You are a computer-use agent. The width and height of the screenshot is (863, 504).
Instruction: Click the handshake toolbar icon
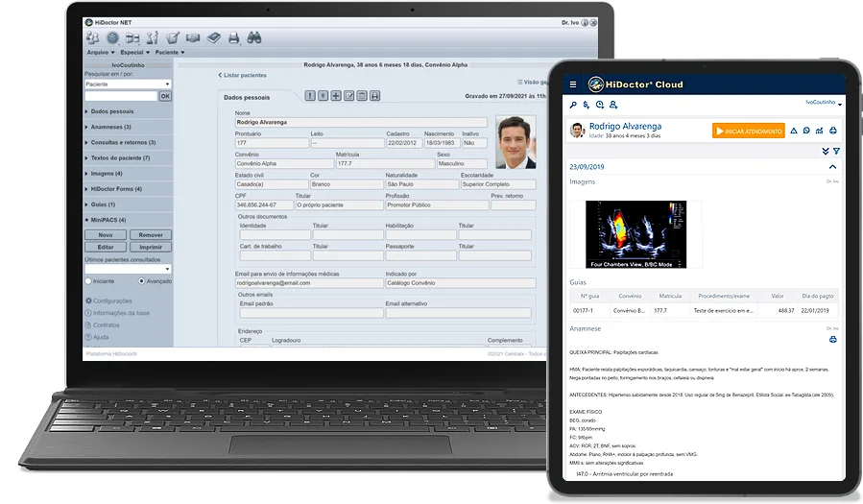coord(193,37)
